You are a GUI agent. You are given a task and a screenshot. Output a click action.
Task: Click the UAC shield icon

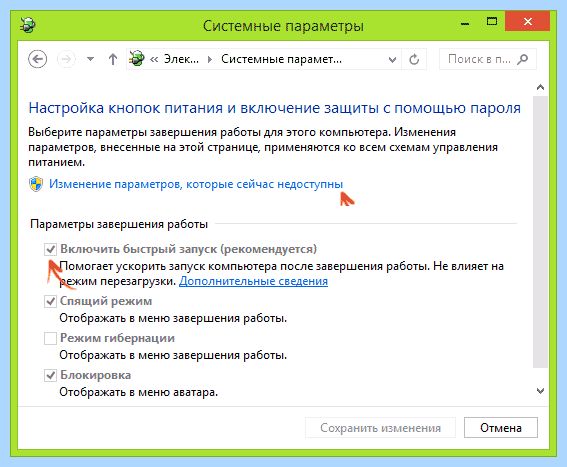click(x=36, y=184)
